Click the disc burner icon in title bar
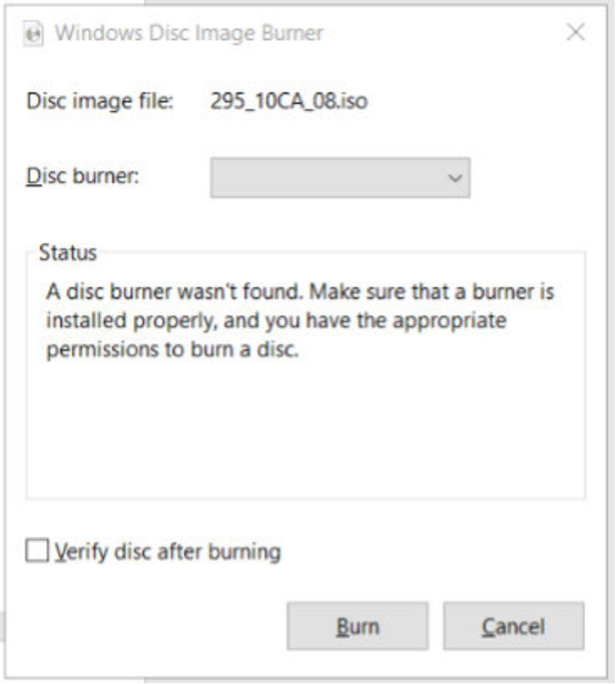 pos(33,33)
